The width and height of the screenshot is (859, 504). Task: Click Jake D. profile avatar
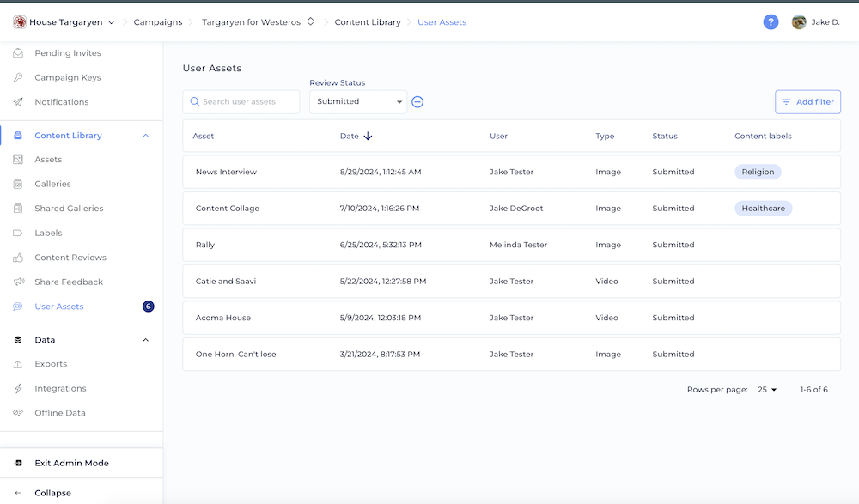tap(799, 22)
